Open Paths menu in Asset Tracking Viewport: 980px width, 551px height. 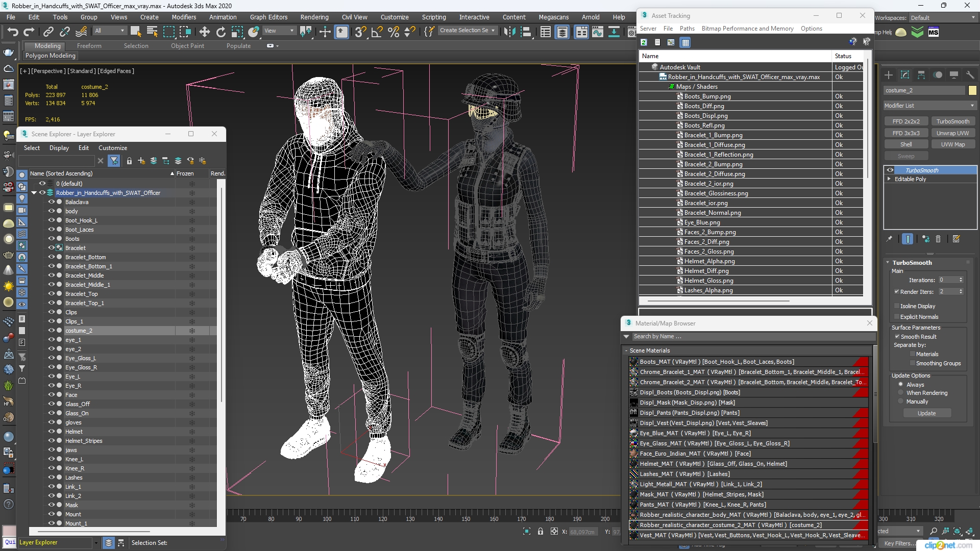coord(687,29)
